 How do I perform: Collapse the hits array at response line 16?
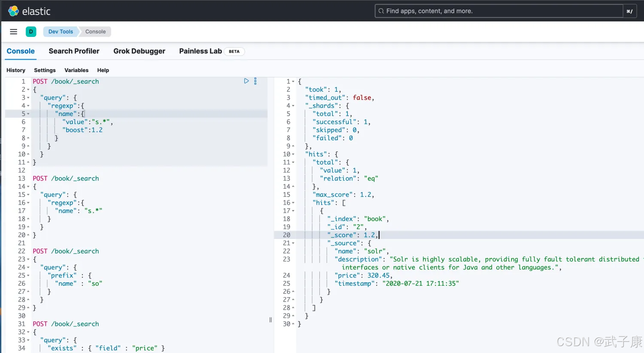pos(293,203)
